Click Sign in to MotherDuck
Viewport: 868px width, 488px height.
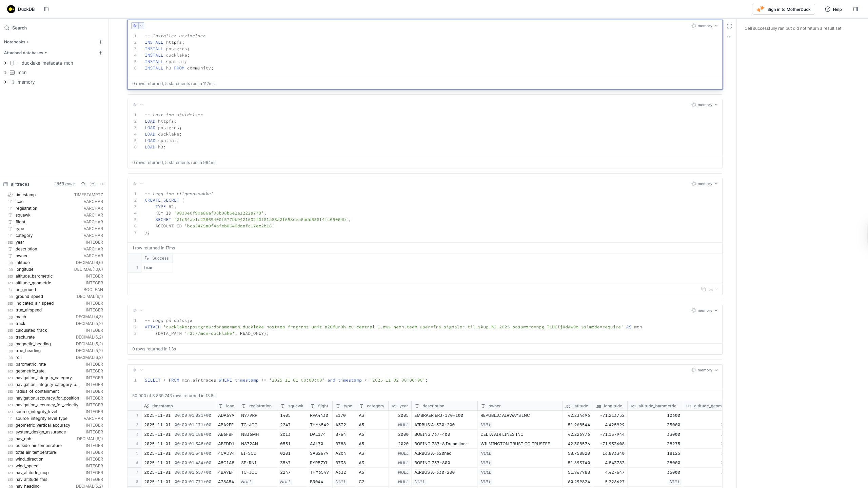point(783,9)
